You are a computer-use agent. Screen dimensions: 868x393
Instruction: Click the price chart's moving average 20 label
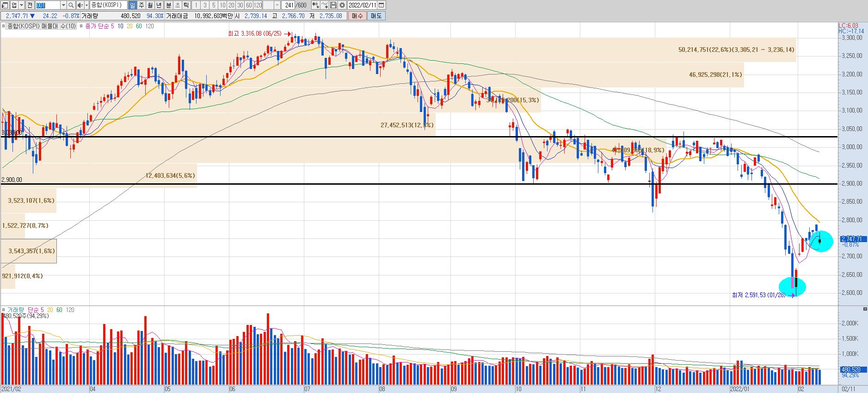[x=129, y=26]
